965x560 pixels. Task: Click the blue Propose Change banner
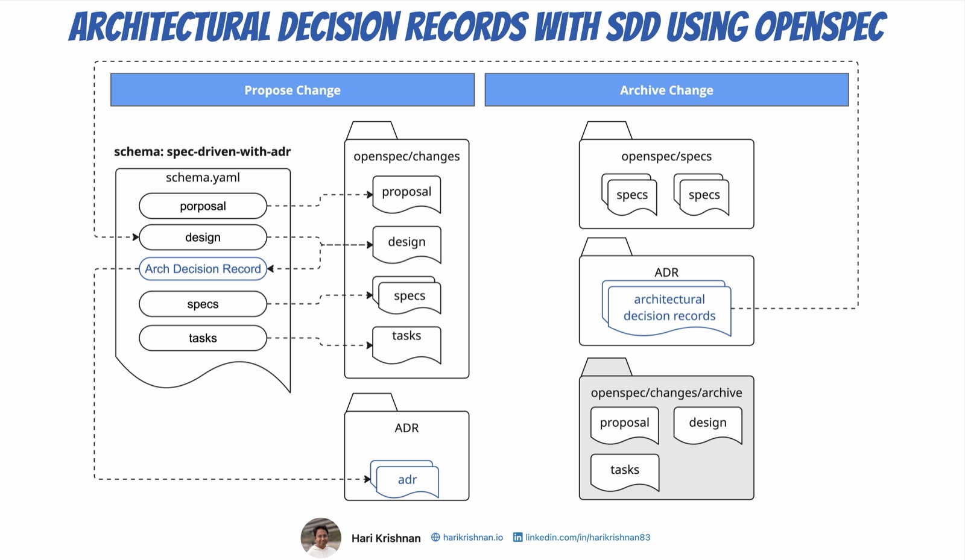click(x=293, y=90)
